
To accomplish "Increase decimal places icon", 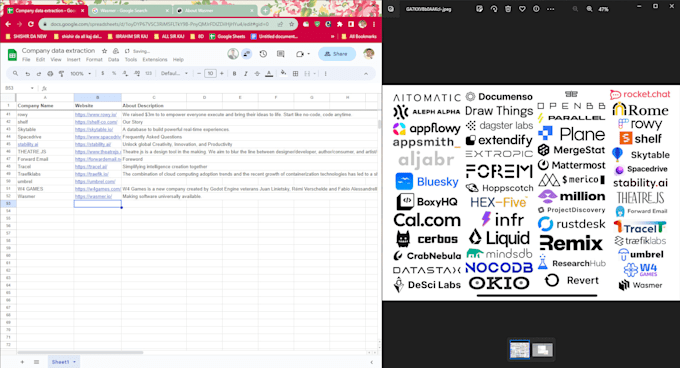I will [x=137, y=74].
